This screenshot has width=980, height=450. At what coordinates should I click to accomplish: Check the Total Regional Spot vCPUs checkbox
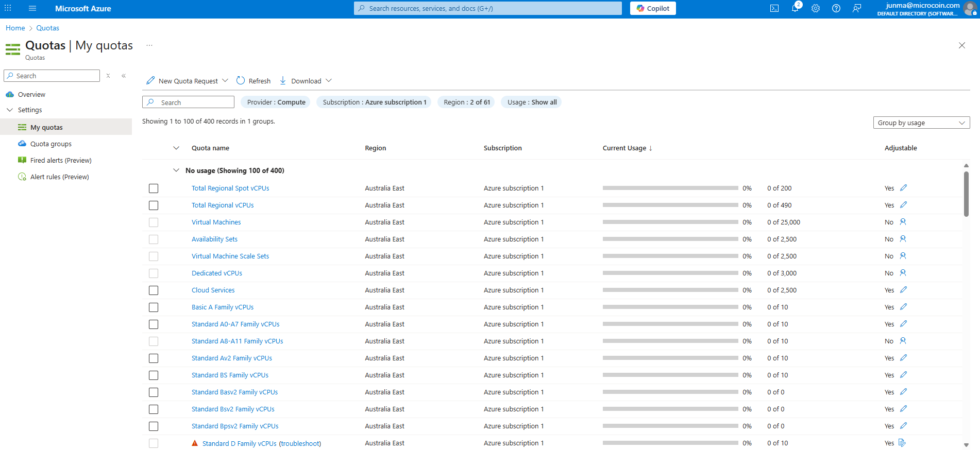click(x=154, y=188)
